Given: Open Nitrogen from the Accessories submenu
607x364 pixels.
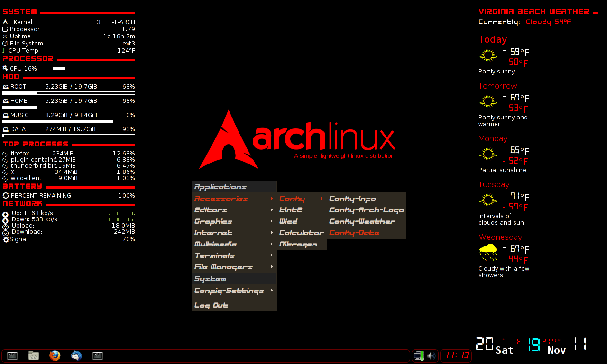Looking at the screenshot, I should tap(302, 244).
